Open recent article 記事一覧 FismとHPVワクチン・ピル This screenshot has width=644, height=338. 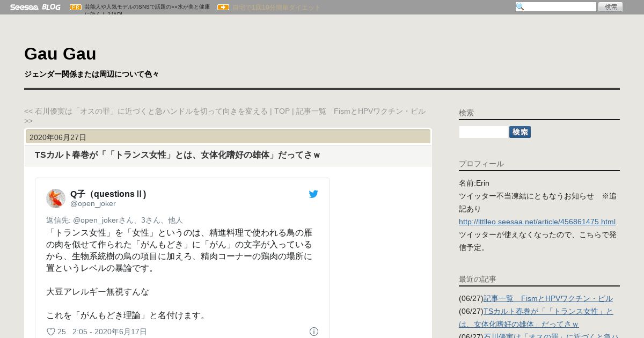tap(548, 298)
